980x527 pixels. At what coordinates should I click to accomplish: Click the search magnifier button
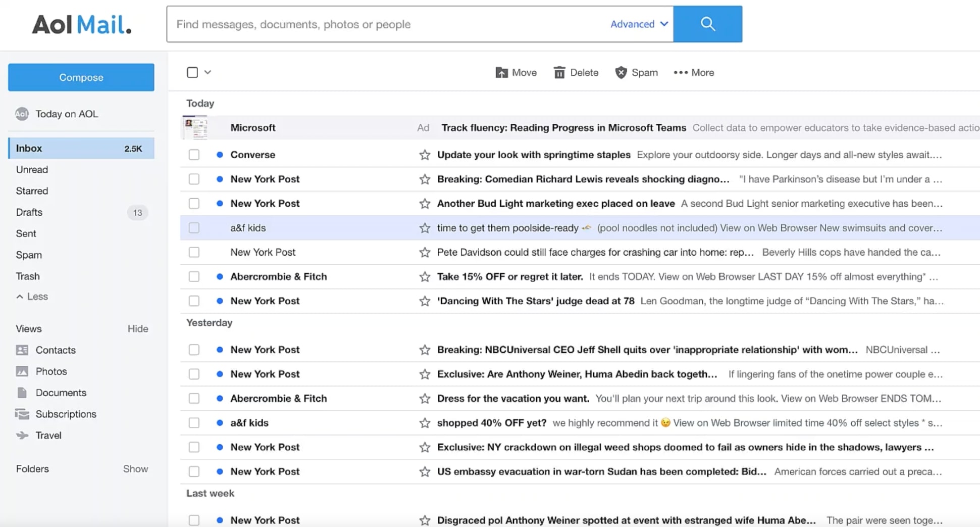tap(707, 24)
